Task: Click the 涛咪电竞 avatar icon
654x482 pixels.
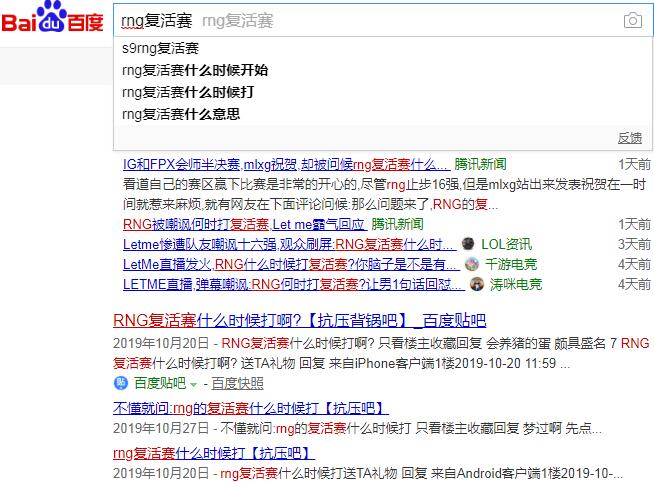Action: coord(476,284)
